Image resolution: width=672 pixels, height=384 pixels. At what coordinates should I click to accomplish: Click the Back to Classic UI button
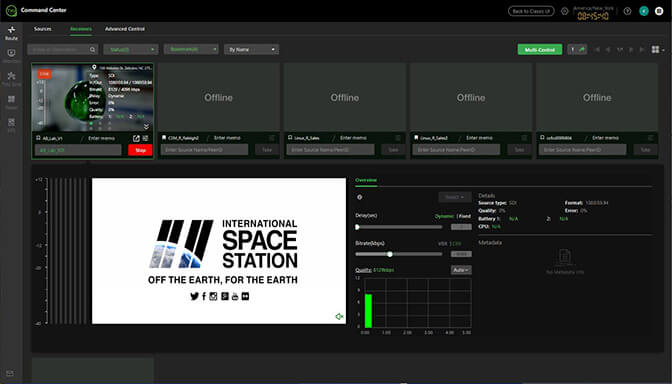[531, 11]
